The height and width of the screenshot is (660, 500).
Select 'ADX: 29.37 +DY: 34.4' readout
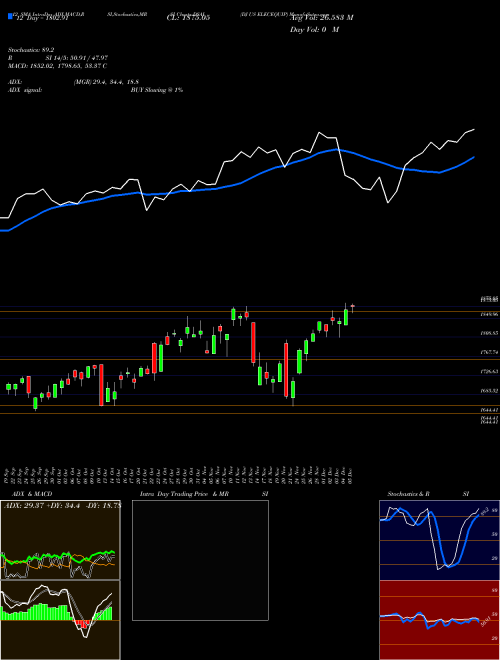(42, 505)
